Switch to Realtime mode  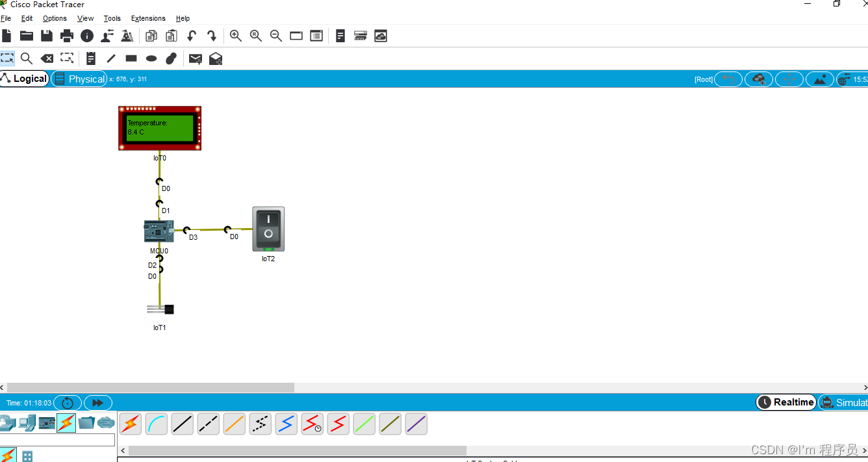(x=786, y=402)
